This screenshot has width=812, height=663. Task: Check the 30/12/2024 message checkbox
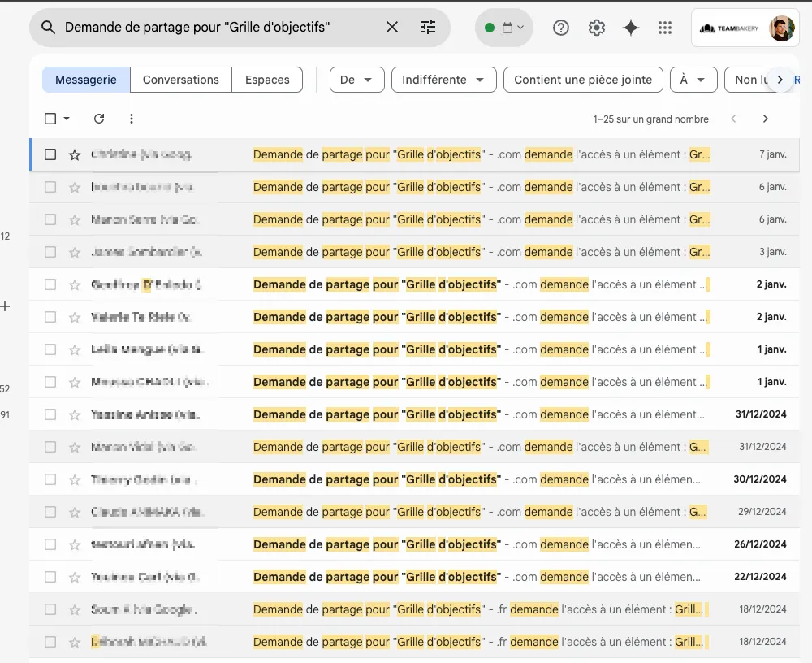pos(50,479)
